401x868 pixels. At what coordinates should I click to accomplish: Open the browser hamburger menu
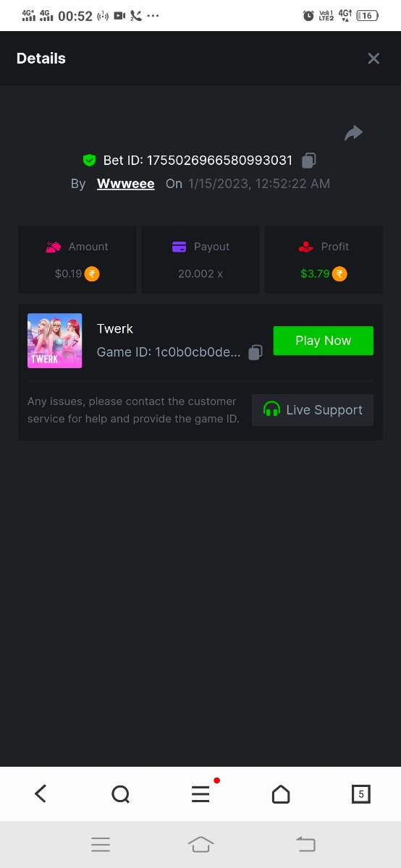click(x=200, y=794)
